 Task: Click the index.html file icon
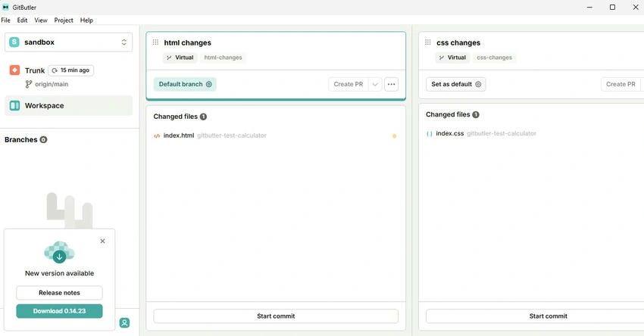coord(157,135)
